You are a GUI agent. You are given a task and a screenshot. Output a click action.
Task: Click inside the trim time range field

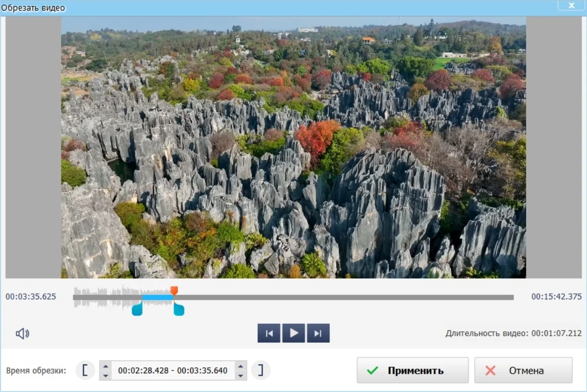tap(173, 371)
